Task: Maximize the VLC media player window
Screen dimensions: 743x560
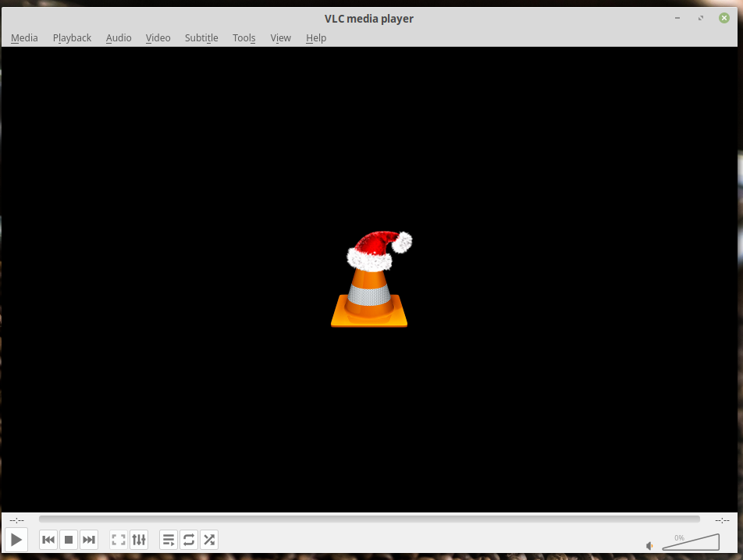Action: pos(701,18)
